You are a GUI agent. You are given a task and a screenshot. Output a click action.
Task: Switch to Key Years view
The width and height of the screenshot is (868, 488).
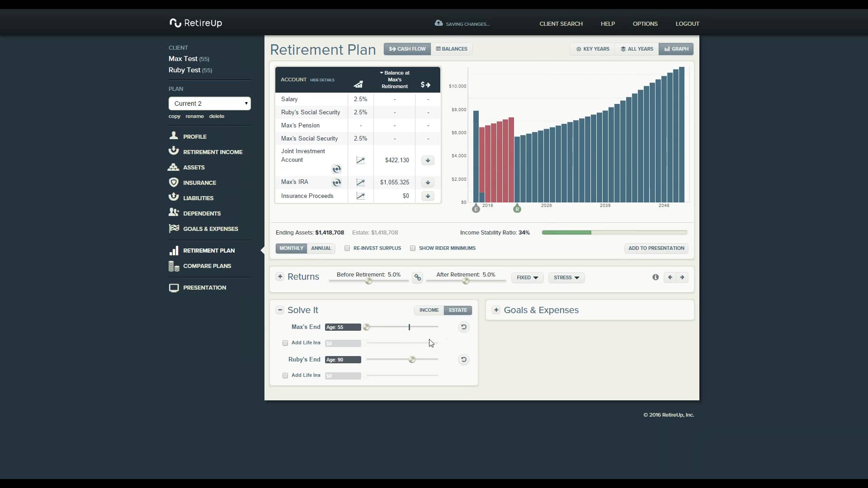point(592,49)
